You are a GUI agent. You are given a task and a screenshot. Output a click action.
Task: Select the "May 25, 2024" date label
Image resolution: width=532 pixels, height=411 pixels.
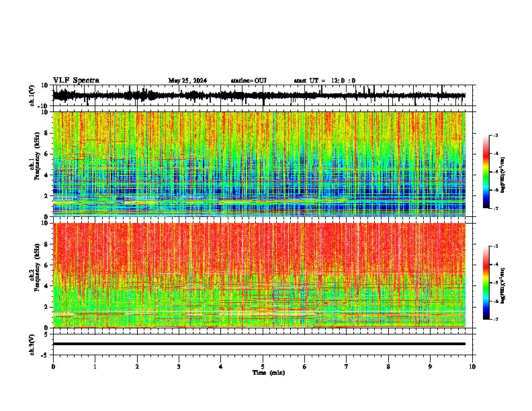point(187,81)
